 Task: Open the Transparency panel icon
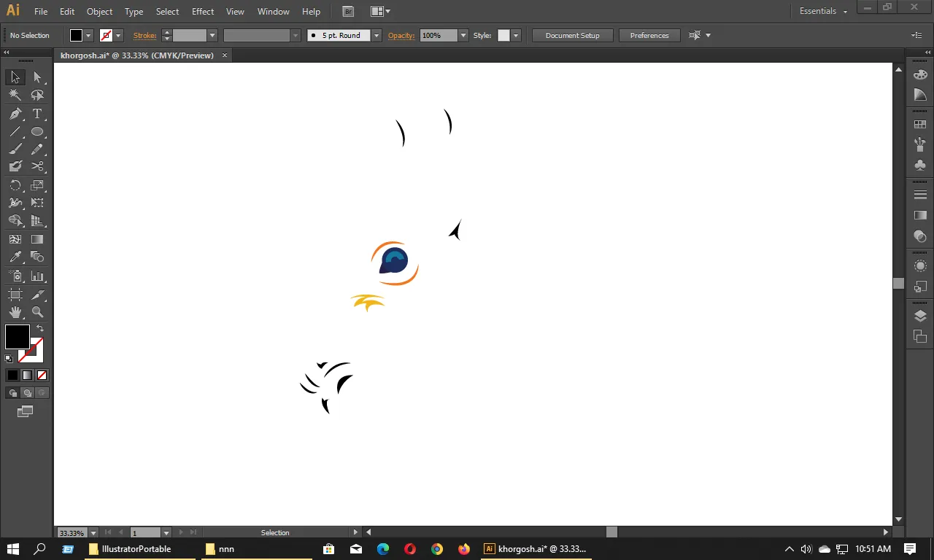920,236
